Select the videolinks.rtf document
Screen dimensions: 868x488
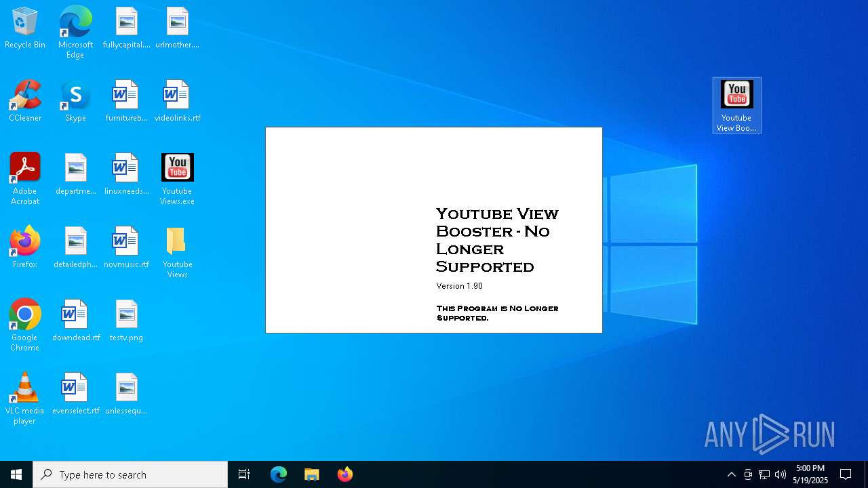[x=177, y=102]
